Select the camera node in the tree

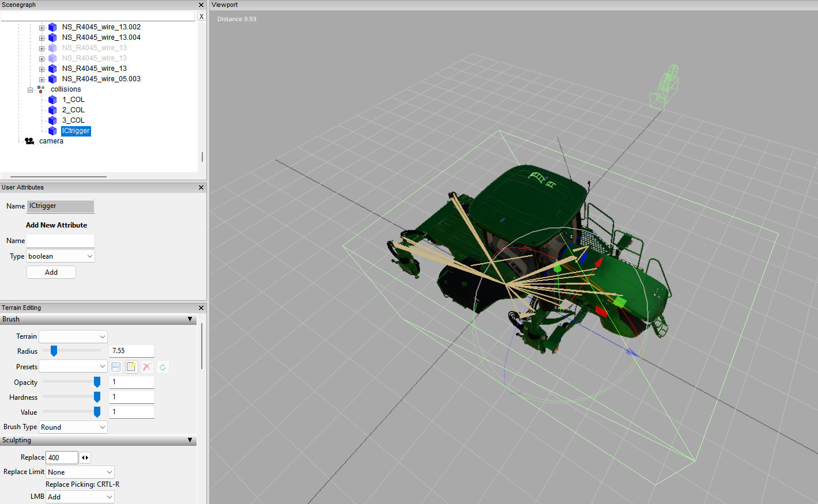(51, 141)
